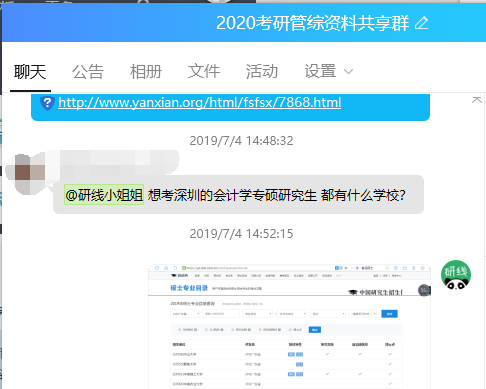The width and height of the screenshot is (486, 389).
Task: Click the 想考深圳的会计学专硕 message bubble
Action: [238, 195]
